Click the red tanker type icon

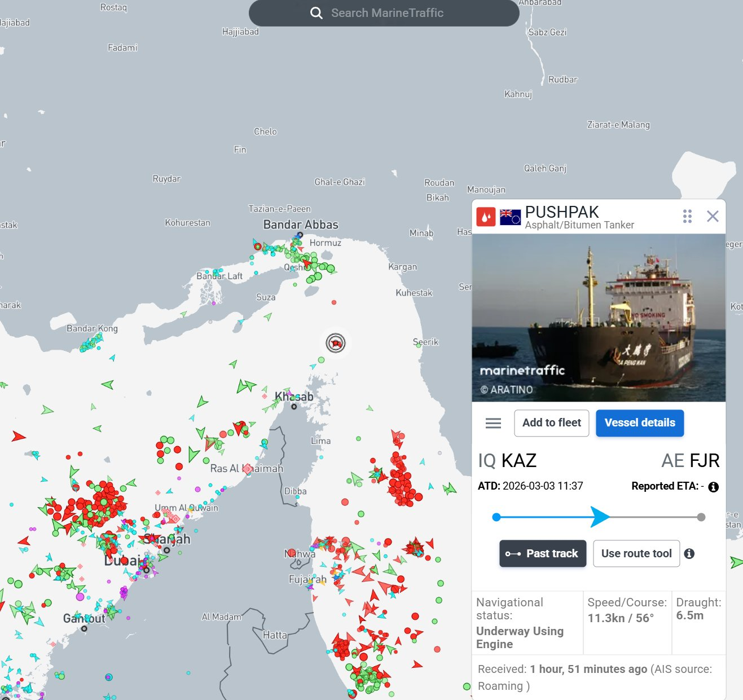486,216
